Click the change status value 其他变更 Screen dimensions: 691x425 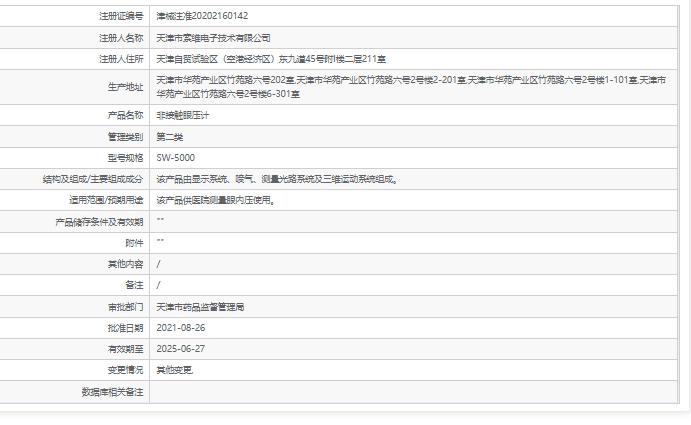pos(176,370)
